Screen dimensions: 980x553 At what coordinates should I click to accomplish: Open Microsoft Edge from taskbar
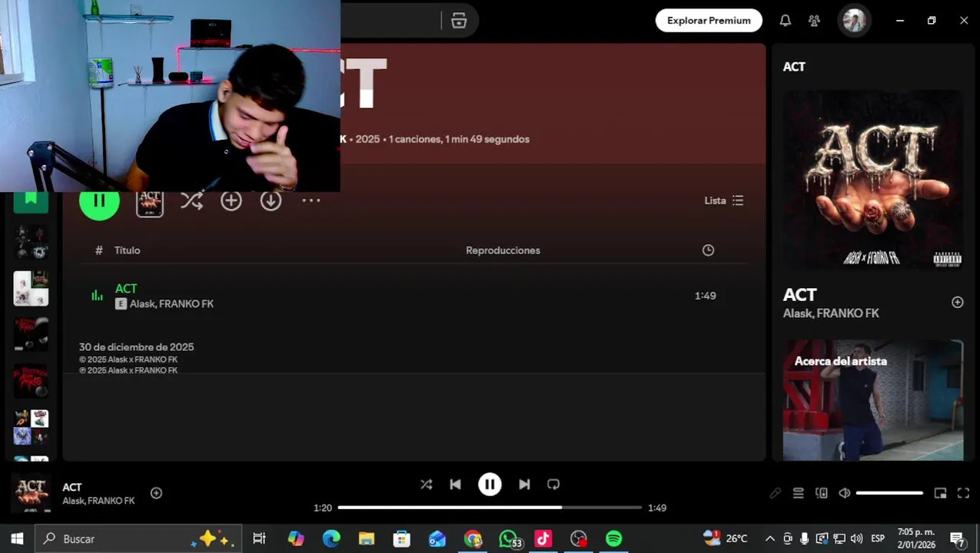(331, 539)
